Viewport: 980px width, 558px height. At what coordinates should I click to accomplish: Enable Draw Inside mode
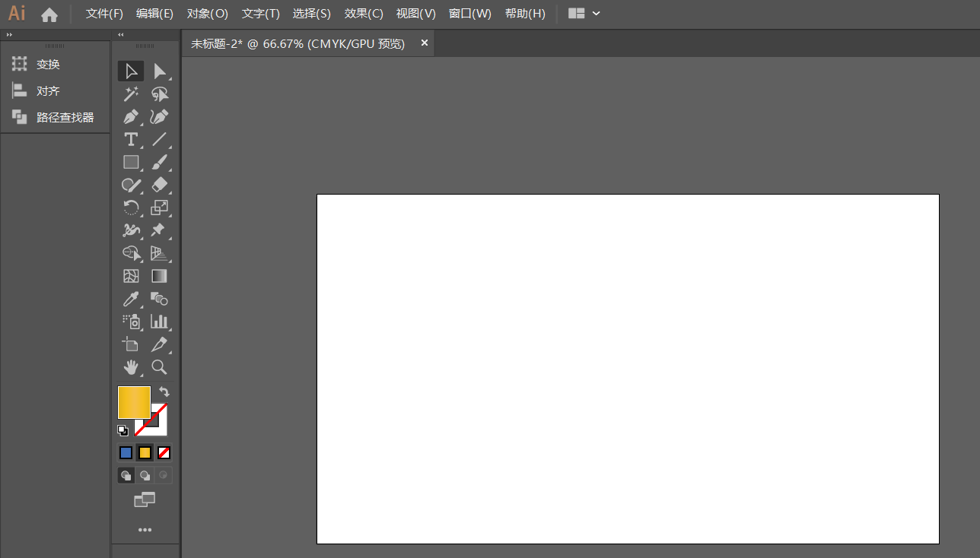[163, 476]
